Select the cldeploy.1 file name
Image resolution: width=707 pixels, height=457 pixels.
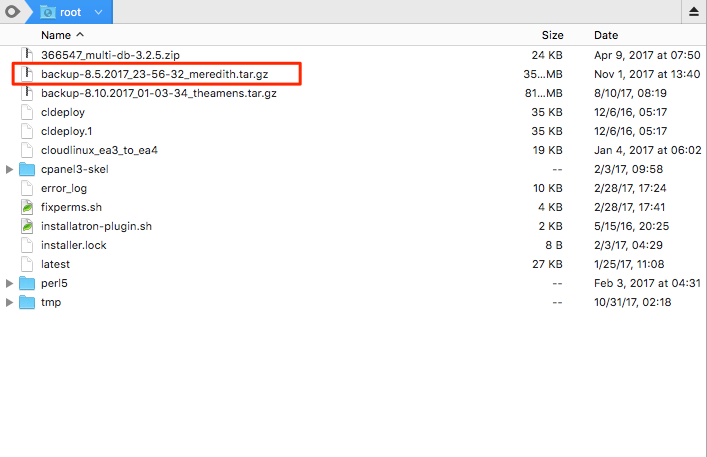pyautogui.click(x=67, y=131)
